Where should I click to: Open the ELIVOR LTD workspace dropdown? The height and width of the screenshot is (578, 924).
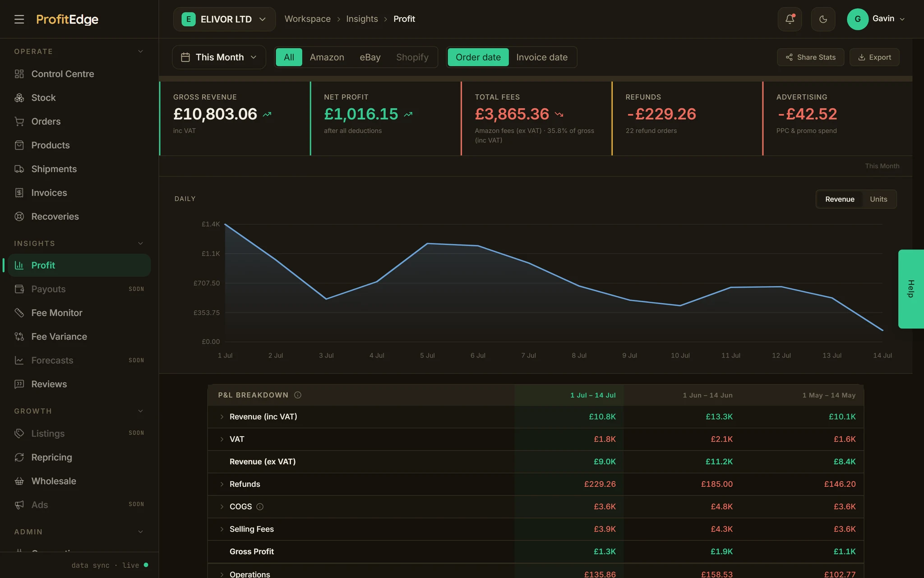224,19
